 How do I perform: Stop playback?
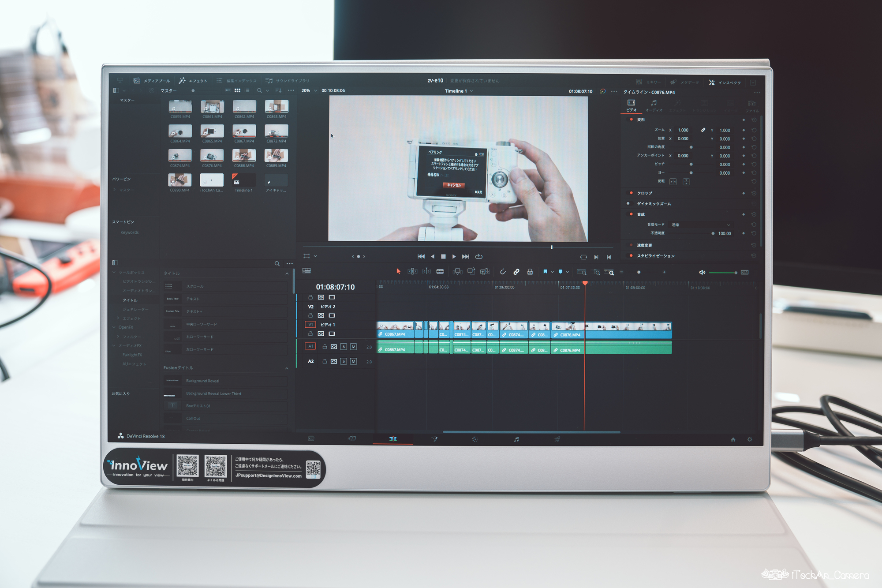pos(443,256)
